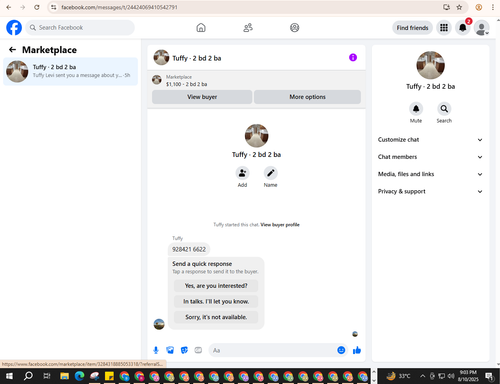The height and width of the screenshot is (384, 500).
Task: Open the Friends icon in top navigation
Action: (248, 27)
